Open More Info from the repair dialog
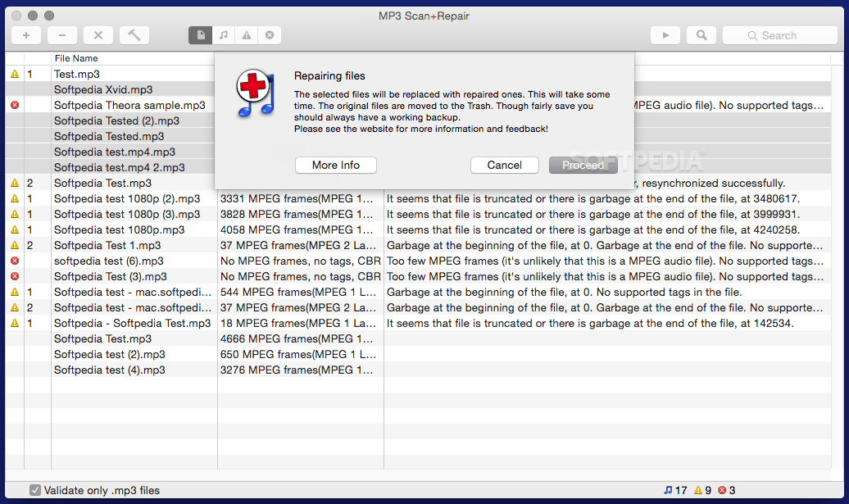This screenshot has width=849, height=504. [x=335, y=165]
